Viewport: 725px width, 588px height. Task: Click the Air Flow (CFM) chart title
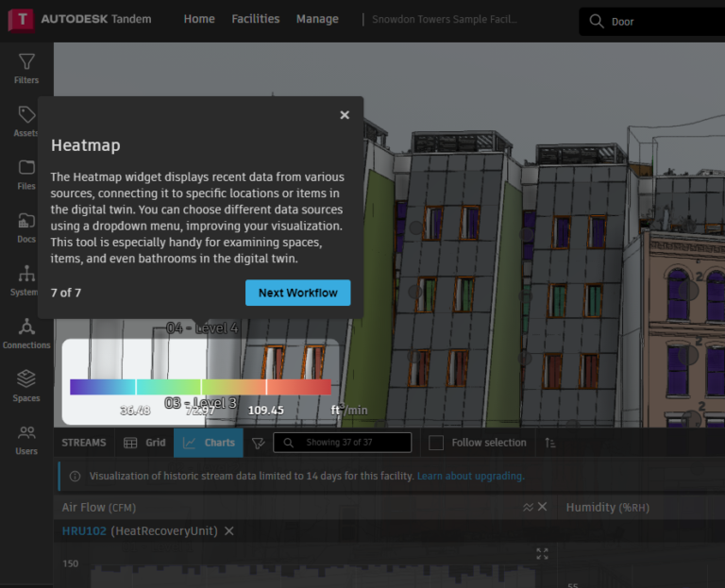(x=99, y=508)
